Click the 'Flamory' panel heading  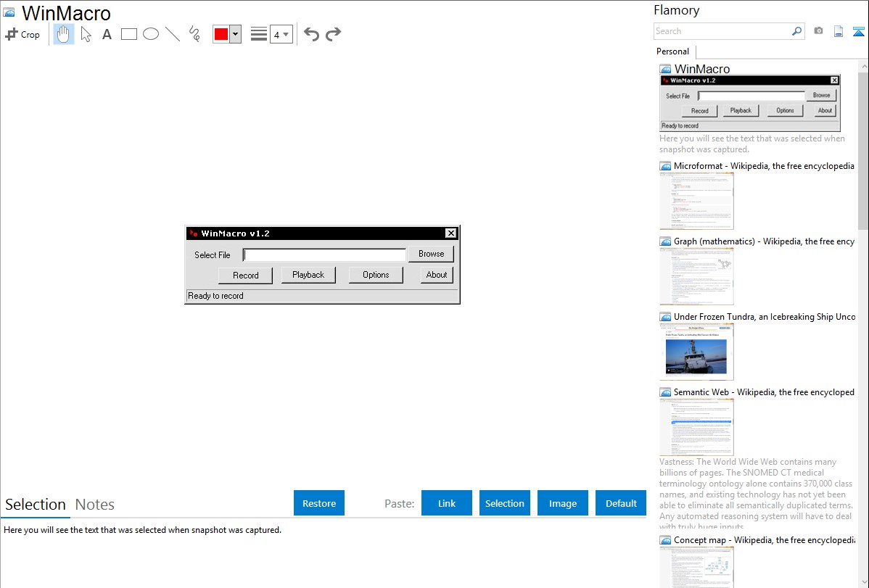point(677,10)
